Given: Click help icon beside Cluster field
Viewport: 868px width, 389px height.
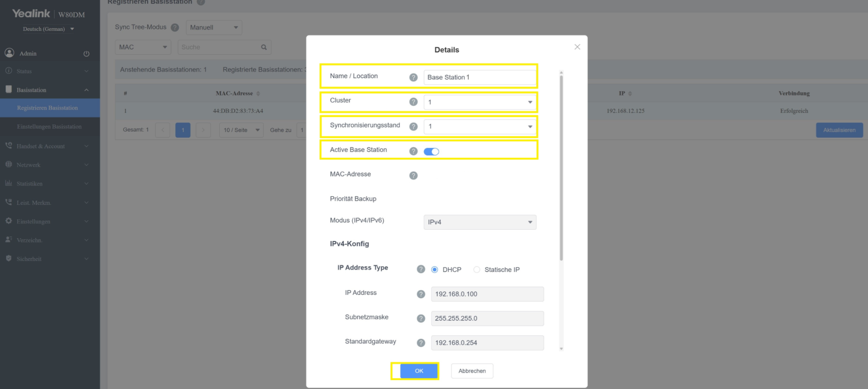Looking at the screenshot, I should [x=413, y=102].
